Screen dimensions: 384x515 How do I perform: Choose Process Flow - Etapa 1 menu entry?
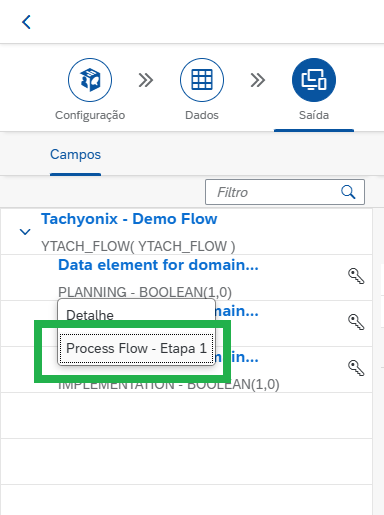click(x=136, y=348)
